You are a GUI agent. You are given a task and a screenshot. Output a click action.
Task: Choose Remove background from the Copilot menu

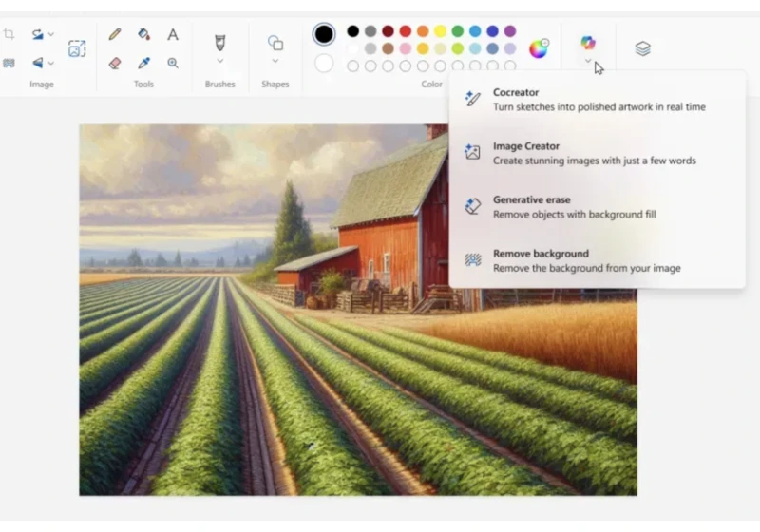598,260
